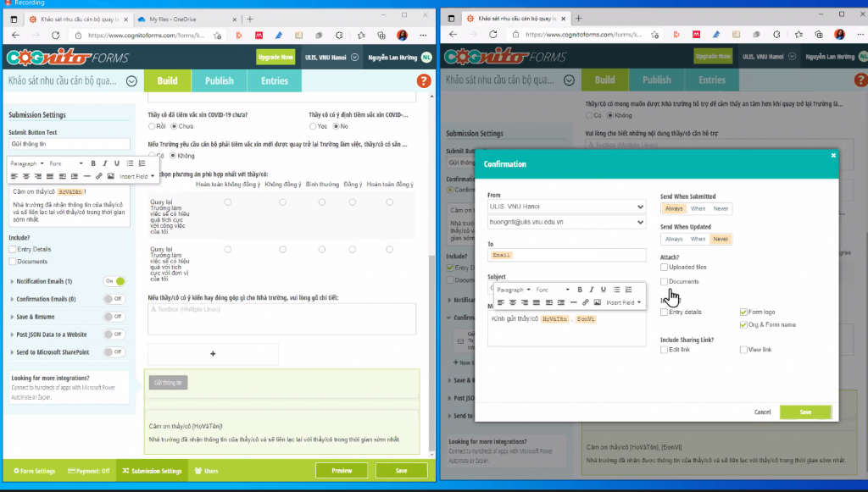Turn off the Notification Emails switch in left window

coord(114,281)
